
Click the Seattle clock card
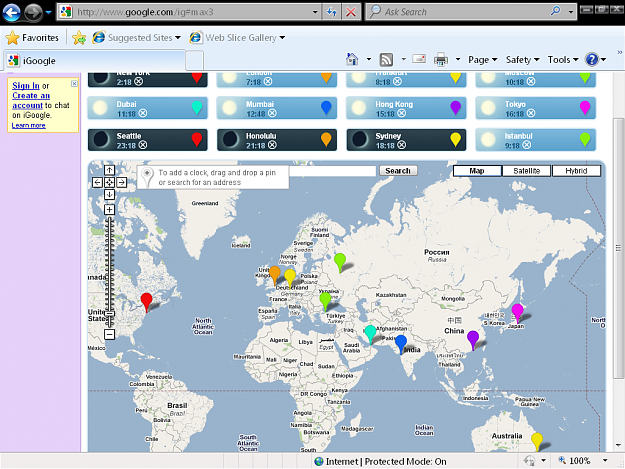click(x=147, y=140)
